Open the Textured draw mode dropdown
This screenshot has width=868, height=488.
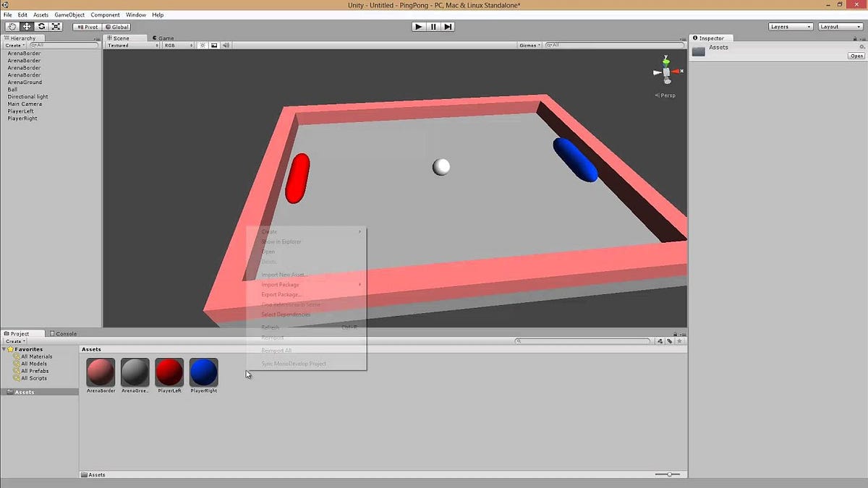pos(130,44)
